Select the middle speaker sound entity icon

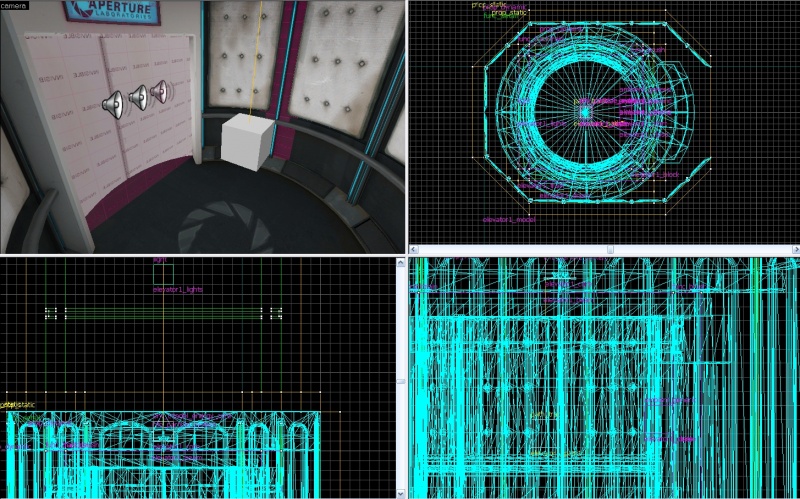pos(138,97)
